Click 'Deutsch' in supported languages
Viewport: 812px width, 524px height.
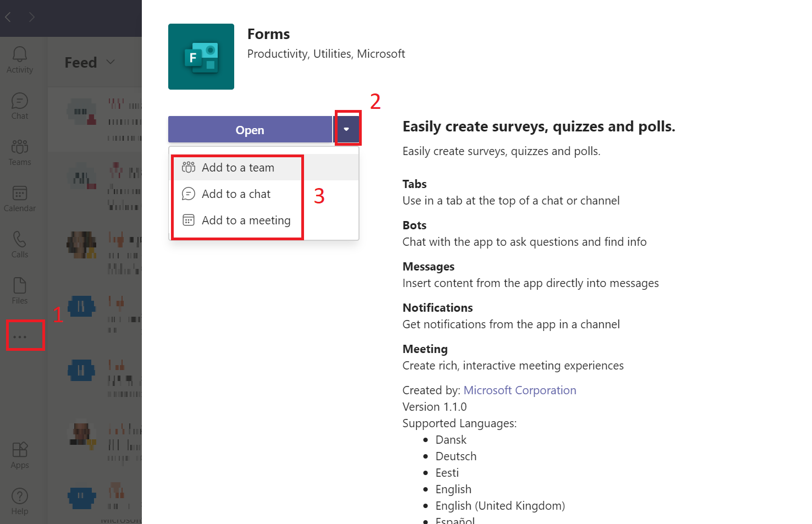456,456
